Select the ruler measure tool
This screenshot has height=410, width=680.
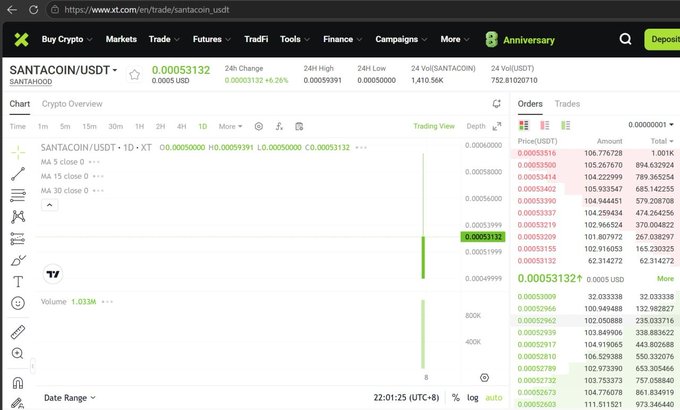coord(18,332)
